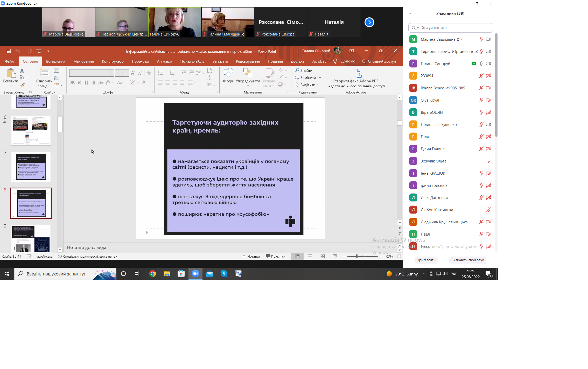The height and width of the screenshot is (369, 588).
Task: Collapse the ribbon with the caret
Action: coord(398,93)
